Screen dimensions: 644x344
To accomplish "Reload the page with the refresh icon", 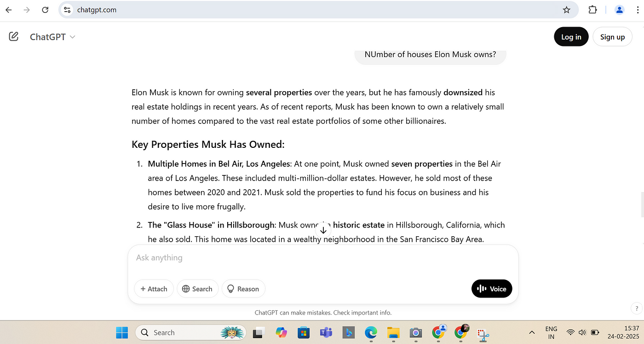I will (45, 10).
